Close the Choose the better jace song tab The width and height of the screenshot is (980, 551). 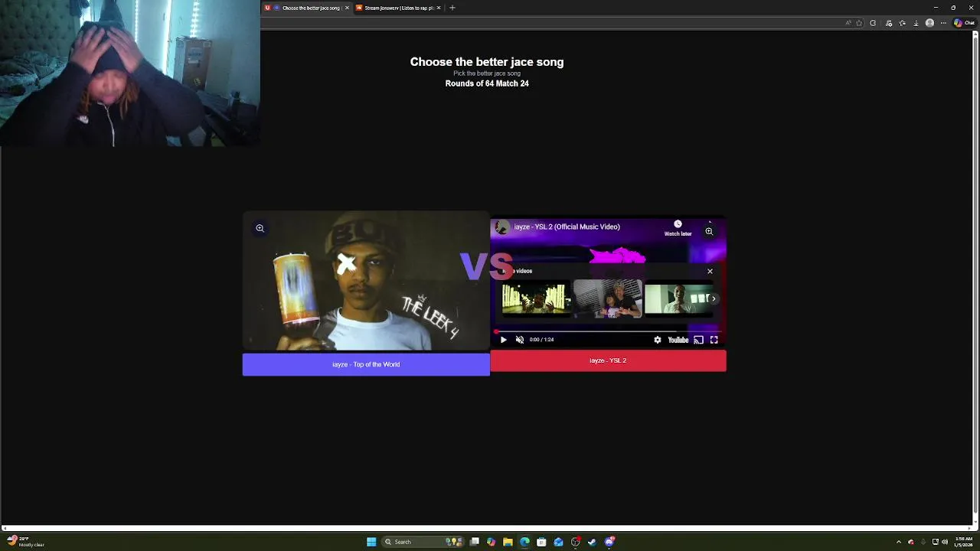pyautogui.click(x=347, y=8)
